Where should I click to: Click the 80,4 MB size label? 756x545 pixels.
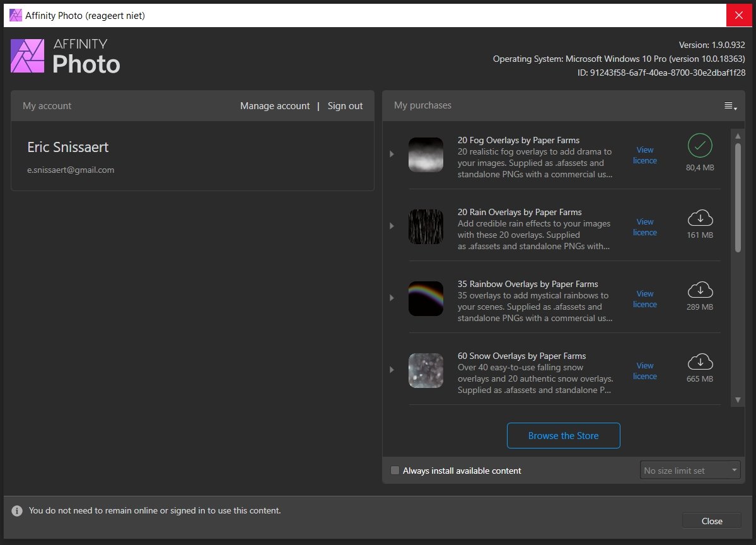[x=700, y=168]
